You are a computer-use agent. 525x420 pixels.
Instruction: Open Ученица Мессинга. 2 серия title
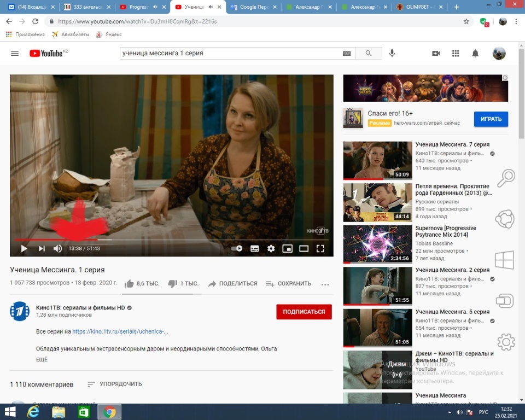(452, 270)
